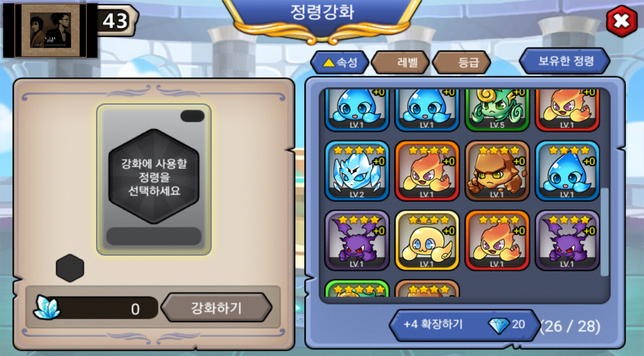Pick the green curly-horned spirit LV.5

coord(497,110)
